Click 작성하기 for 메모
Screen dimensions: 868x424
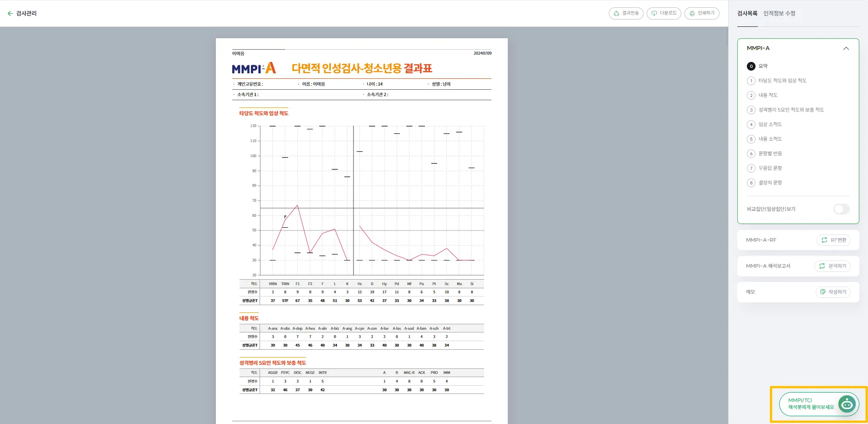click(833, 292)
